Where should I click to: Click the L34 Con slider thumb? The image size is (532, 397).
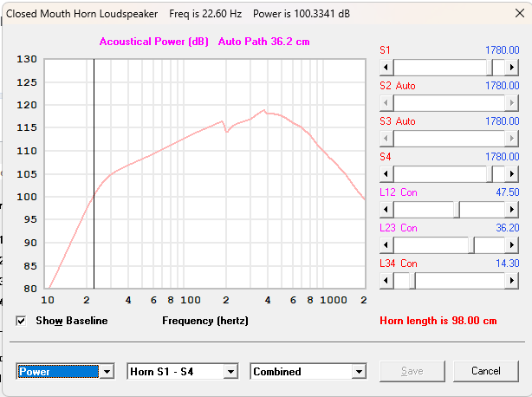[412, 281]
